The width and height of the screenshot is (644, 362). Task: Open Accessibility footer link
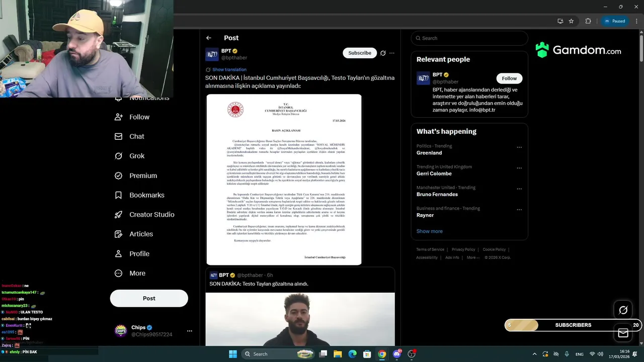pos(427,257)
